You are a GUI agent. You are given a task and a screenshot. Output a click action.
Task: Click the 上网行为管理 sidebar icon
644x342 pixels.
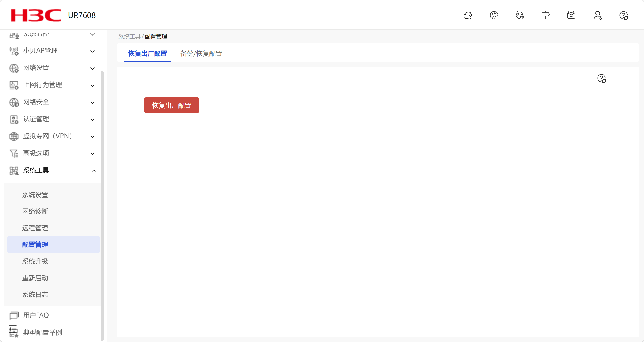pyautogui.click(x=14, y=85)
